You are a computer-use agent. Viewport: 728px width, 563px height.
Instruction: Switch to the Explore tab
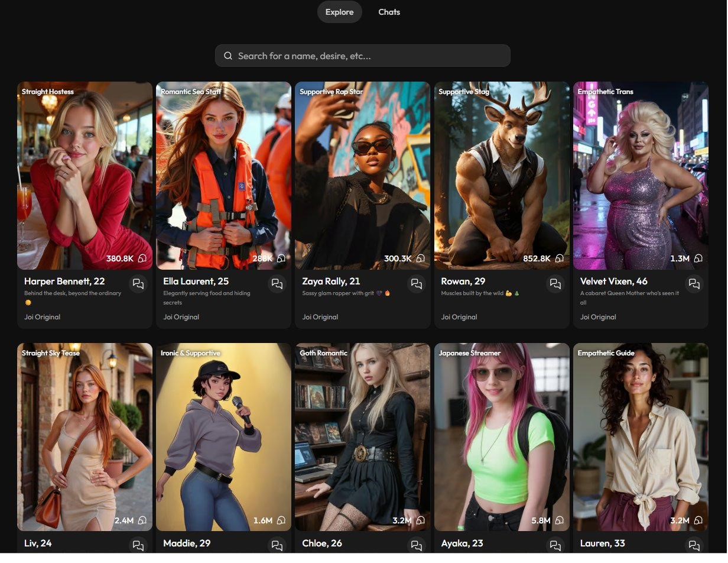pos(340,12)
